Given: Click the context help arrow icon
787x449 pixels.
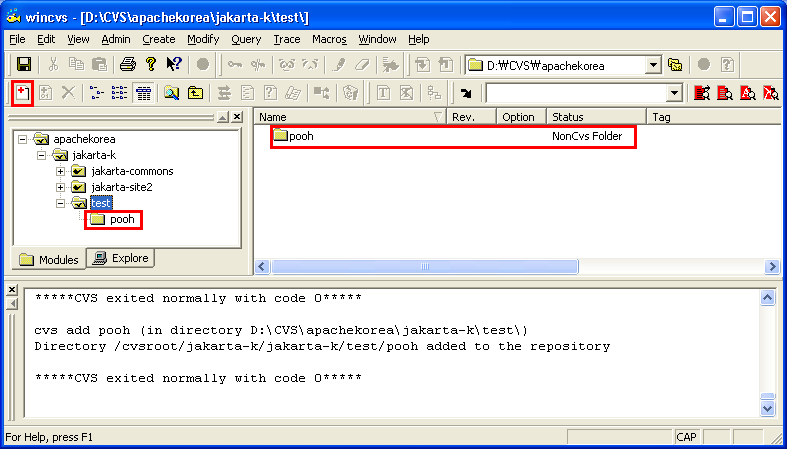Looking at the screenshot, I should [x=174, y=65].
